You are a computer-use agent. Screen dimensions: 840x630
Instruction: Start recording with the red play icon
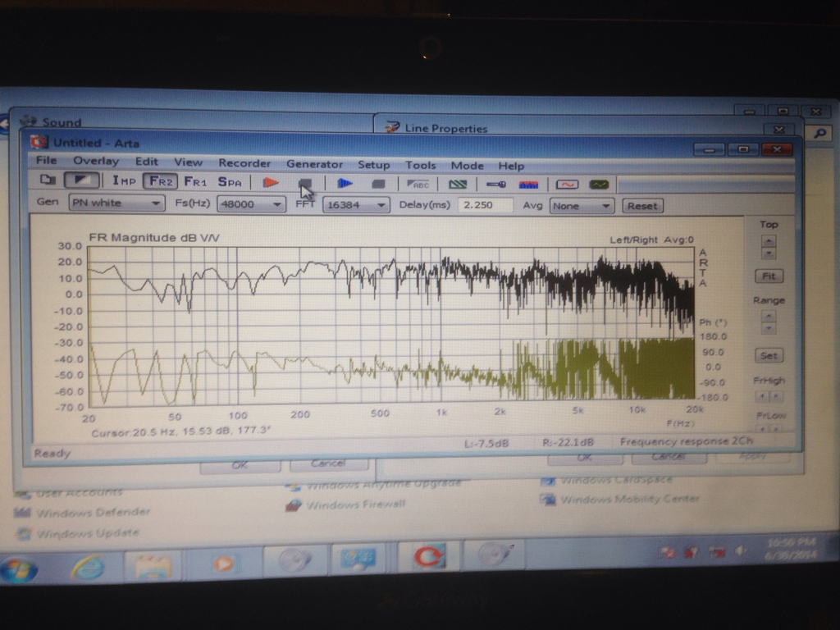tap(271, 183)
